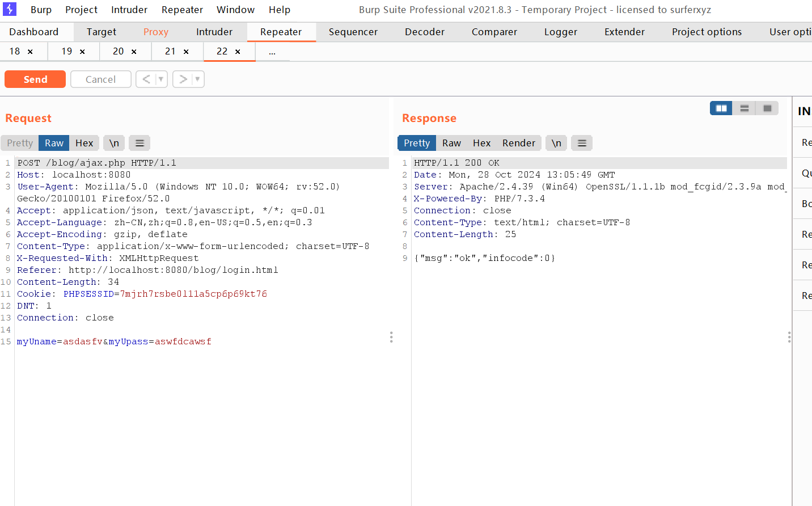Select Repeater sub-tab 21
The image size is (812, 506).
(x=170, y=52)
